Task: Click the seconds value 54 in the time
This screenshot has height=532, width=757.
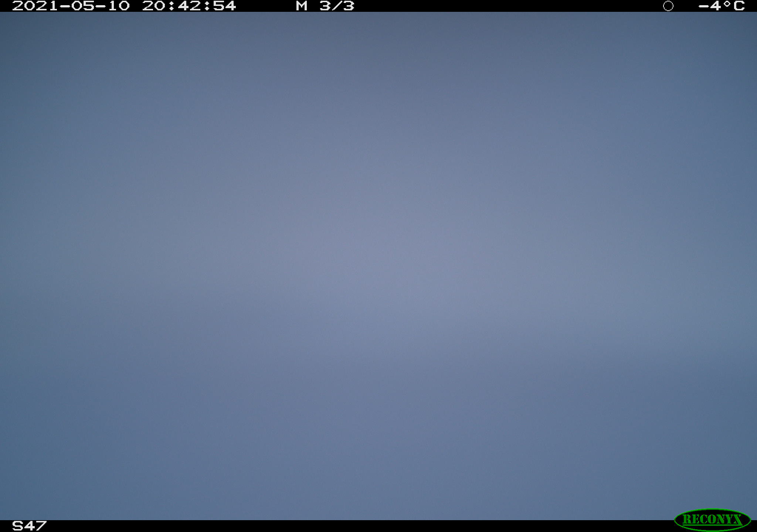Action: coord(224,6)
